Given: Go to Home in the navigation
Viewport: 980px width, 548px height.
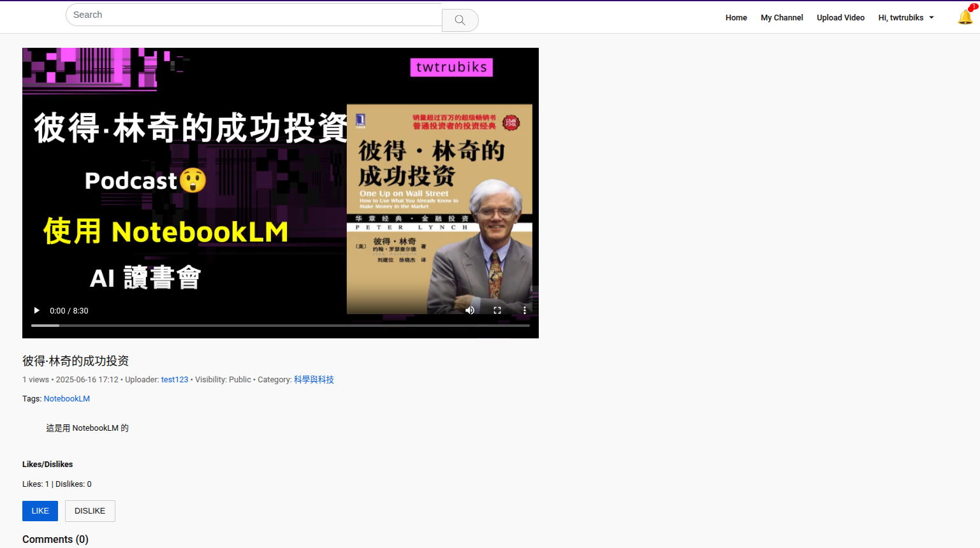Looking at the screenshot, I should (736, 18).
